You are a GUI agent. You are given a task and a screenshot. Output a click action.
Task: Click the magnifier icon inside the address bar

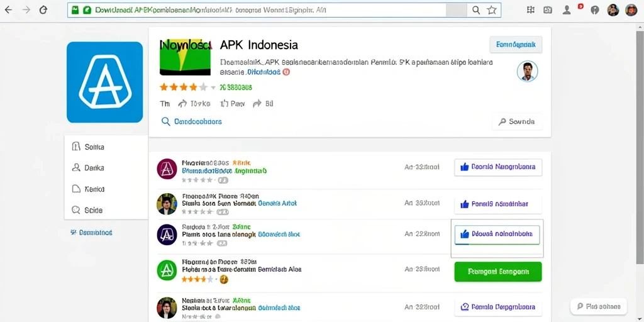click(476, 10)
